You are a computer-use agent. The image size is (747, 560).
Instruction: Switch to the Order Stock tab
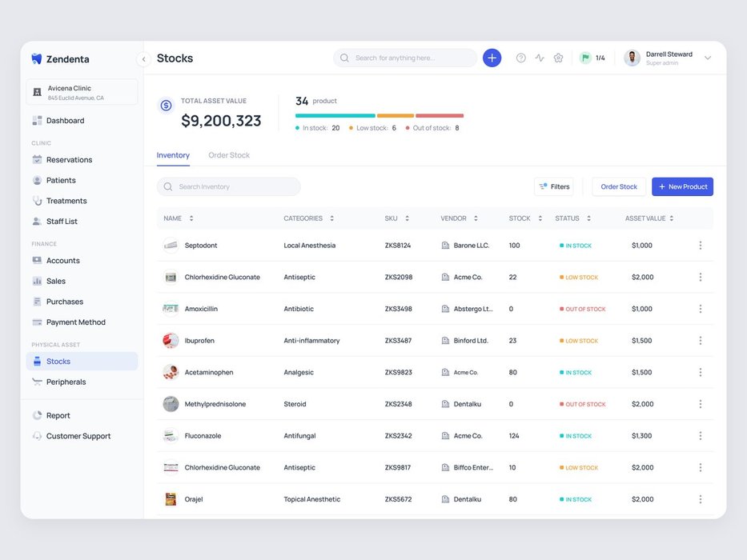click(229, 155)
